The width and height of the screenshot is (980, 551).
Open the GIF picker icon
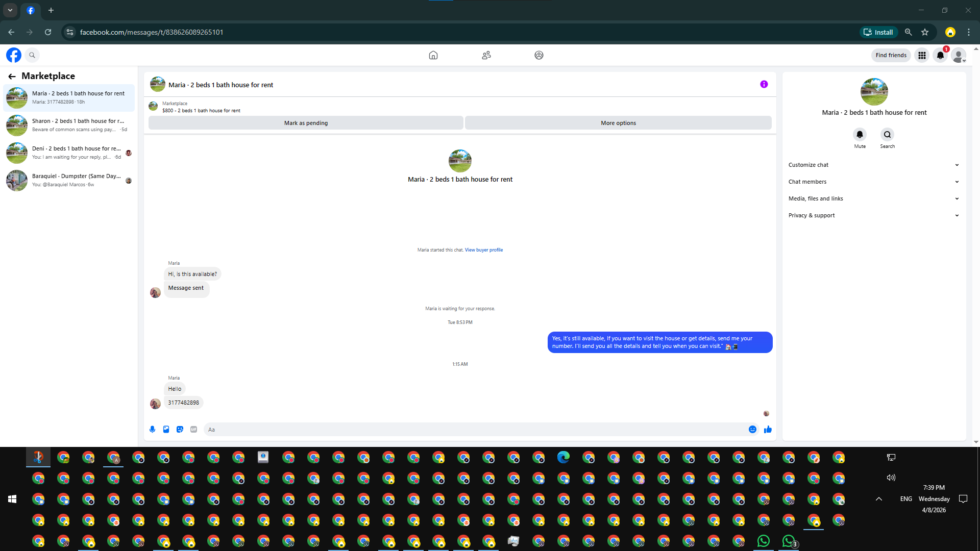[x=193, y=430]
